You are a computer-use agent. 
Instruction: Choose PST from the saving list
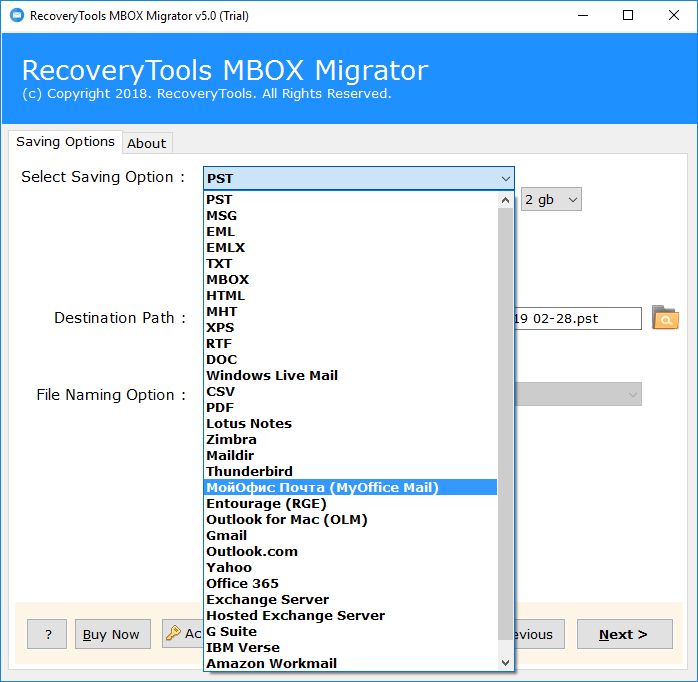coord(351,199)
